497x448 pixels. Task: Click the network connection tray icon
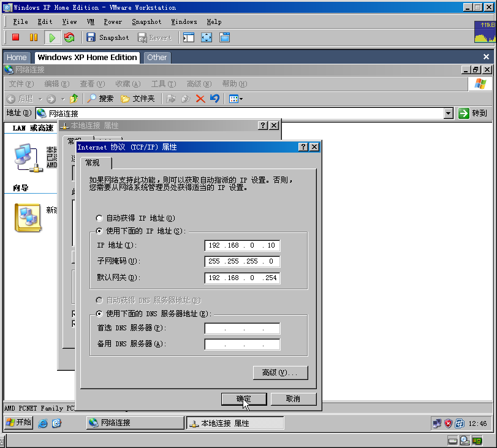click(437, 423)
